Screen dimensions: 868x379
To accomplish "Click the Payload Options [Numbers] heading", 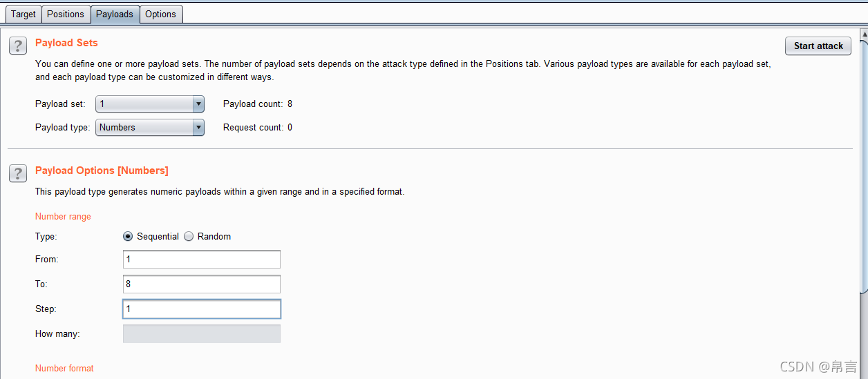I will click(x=102, y=171).
